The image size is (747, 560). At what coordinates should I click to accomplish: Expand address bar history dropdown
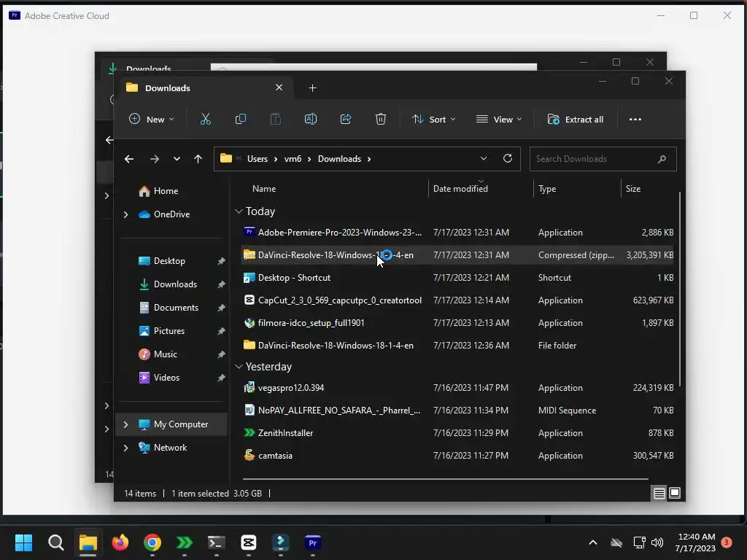[x=484, y=158]
